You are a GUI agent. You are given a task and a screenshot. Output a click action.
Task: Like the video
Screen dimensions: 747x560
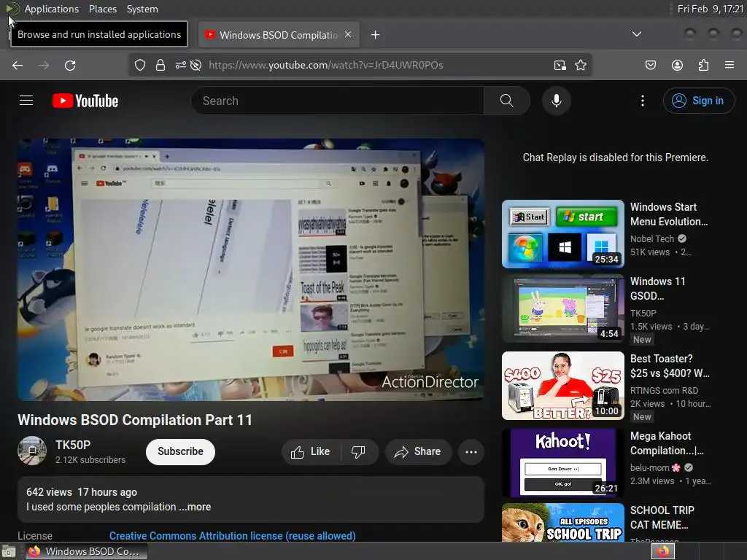(x=311, y=451)
